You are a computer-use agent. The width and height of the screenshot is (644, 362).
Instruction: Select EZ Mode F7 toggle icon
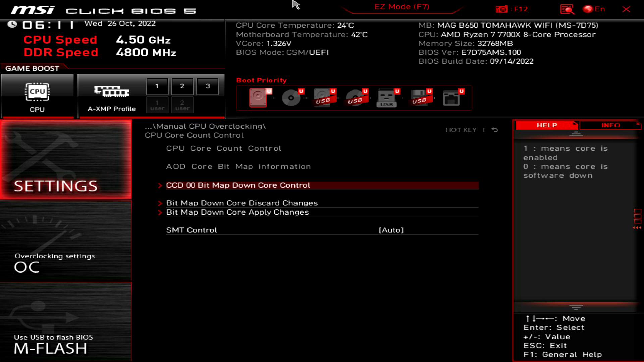401,7
